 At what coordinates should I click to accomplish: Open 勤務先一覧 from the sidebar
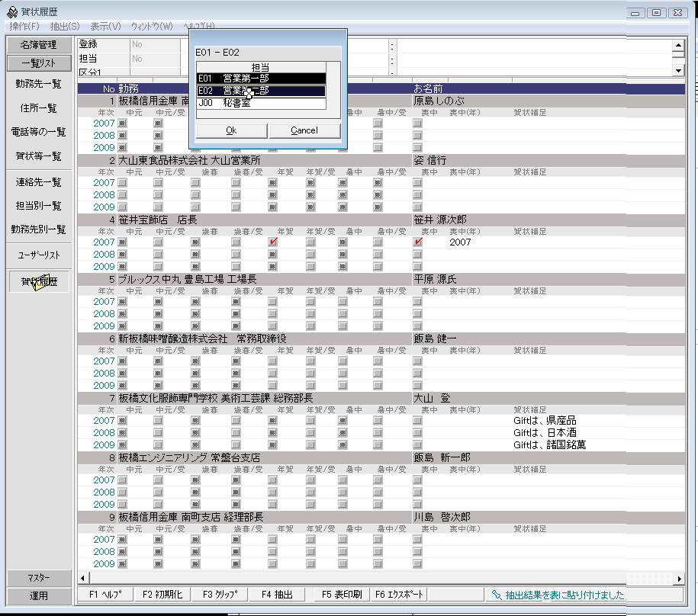pos(39,84)
